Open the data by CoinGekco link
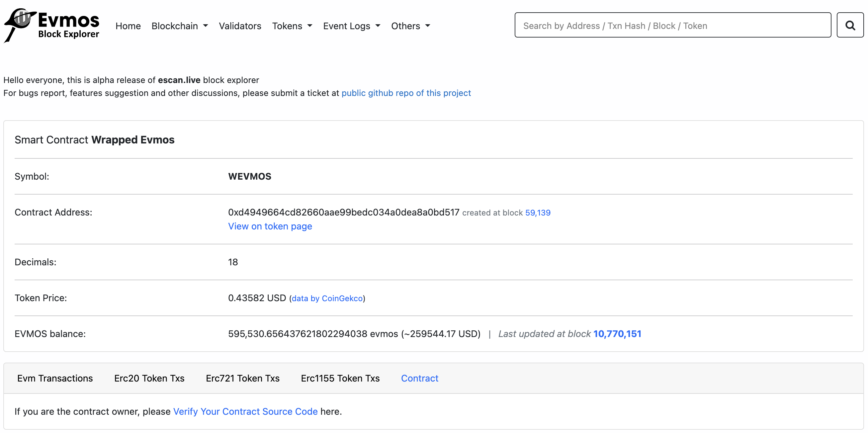Screen dimensions: 868x433 (327, 298)
